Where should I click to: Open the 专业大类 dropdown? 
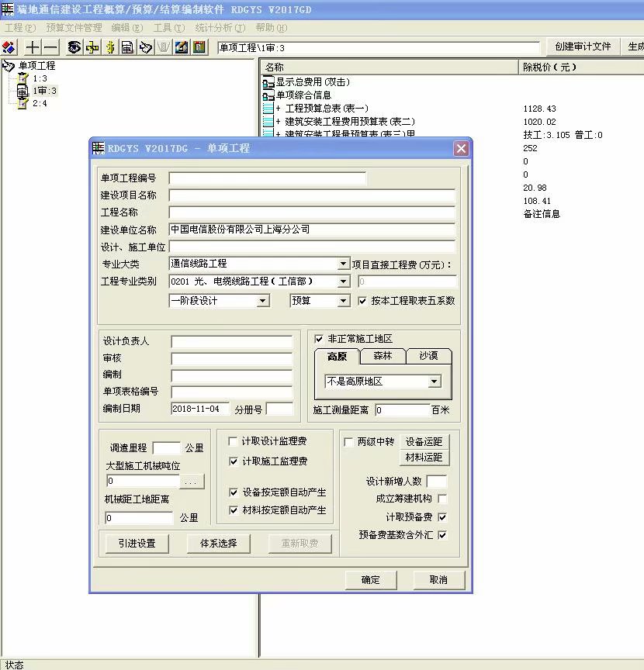click(x=343, y=264)
